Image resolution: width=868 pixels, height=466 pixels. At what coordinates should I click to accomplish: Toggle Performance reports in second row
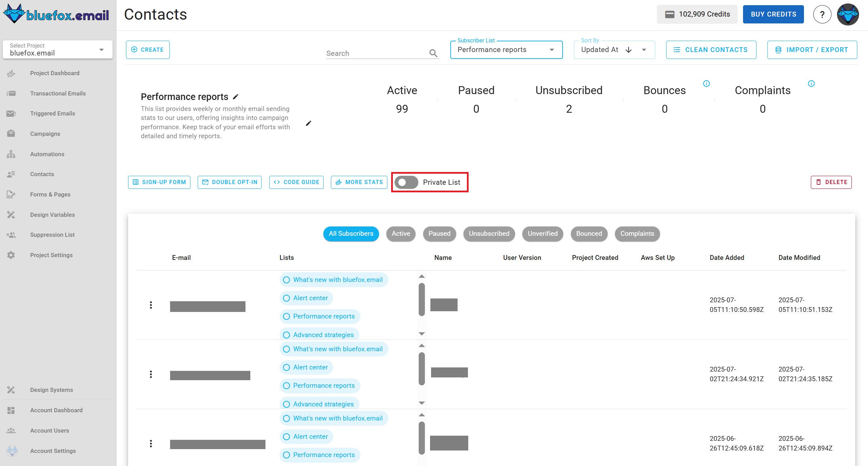320,386
